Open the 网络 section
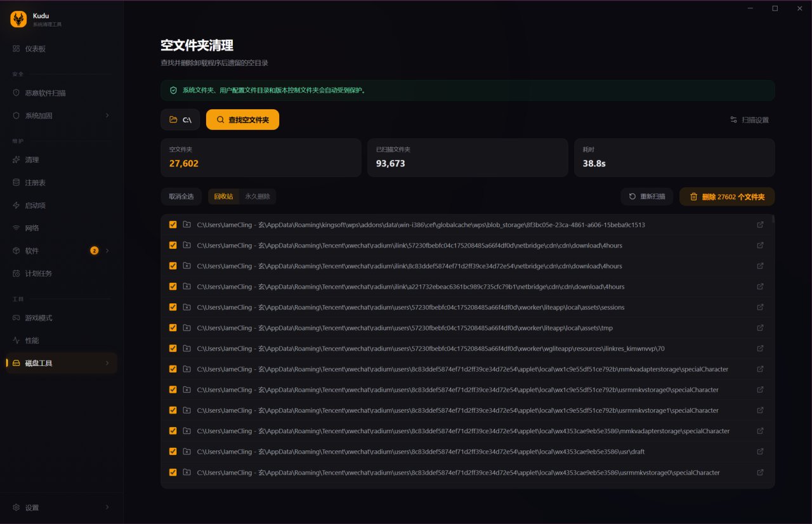This screenshot has height=524, width=812. click(x=61, y=228)
